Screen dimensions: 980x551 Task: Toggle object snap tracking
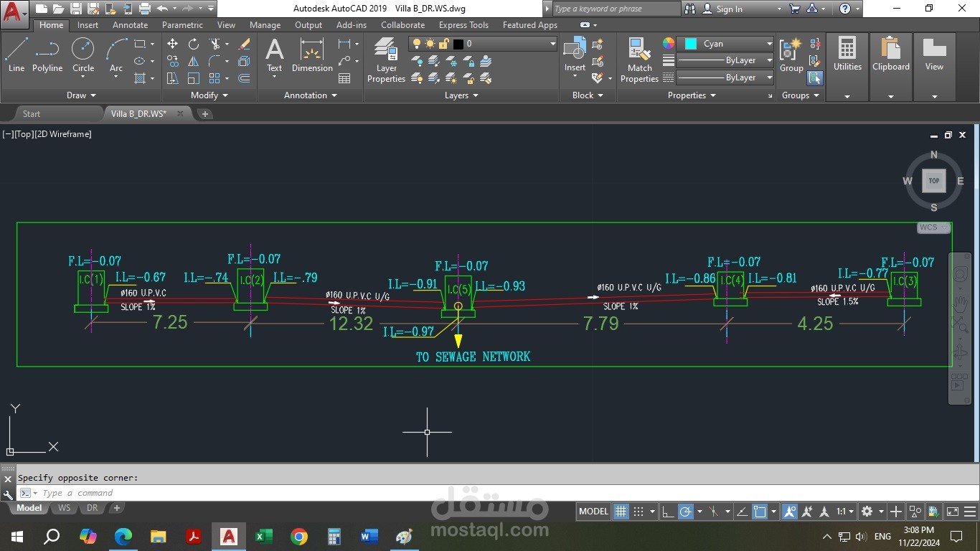(742, 512)
